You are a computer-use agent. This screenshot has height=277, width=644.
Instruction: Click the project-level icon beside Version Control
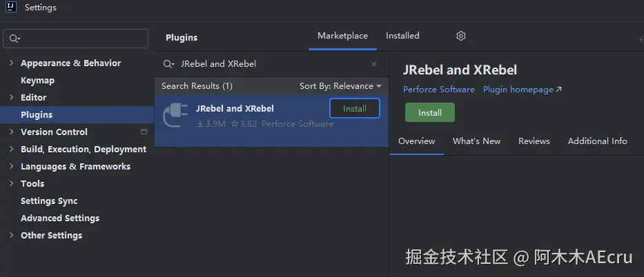click(144, 132)
